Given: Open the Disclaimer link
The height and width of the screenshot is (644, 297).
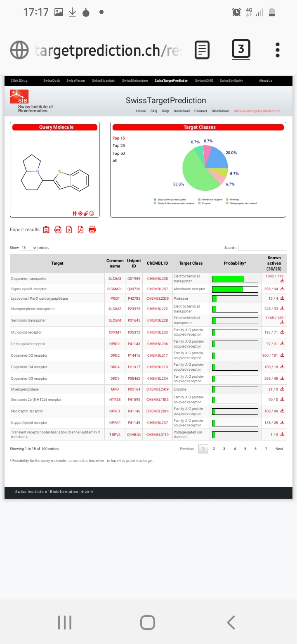Looking at the screenshot, I should (x=220, y=111).
